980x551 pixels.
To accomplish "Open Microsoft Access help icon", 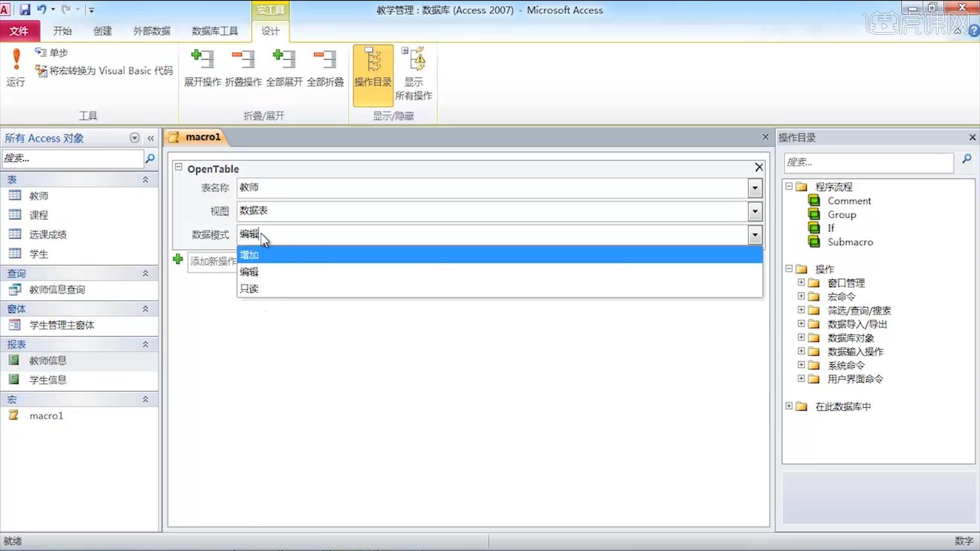I will [x=973, y=31].
